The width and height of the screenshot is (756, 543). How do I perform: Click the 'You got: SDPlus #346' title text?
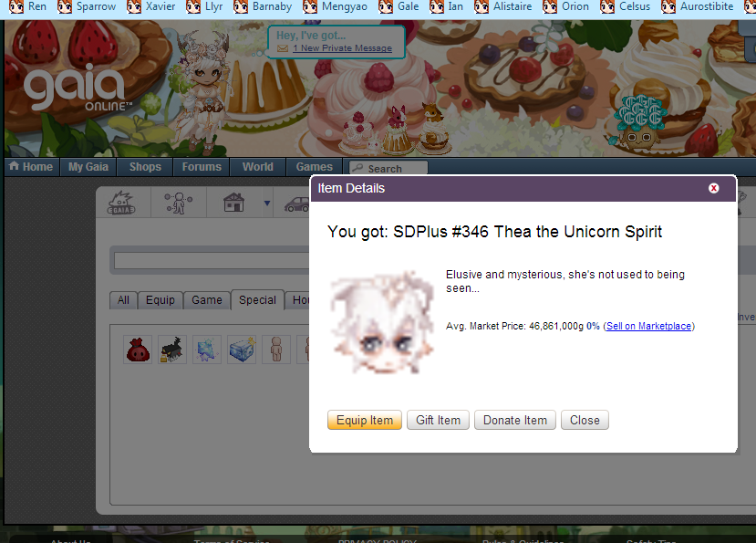pos(494,232)
